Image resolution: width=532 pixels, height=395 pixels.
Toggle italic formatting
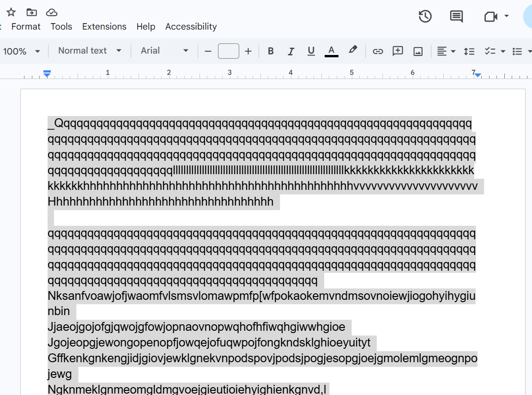click(x=291, y=51)
